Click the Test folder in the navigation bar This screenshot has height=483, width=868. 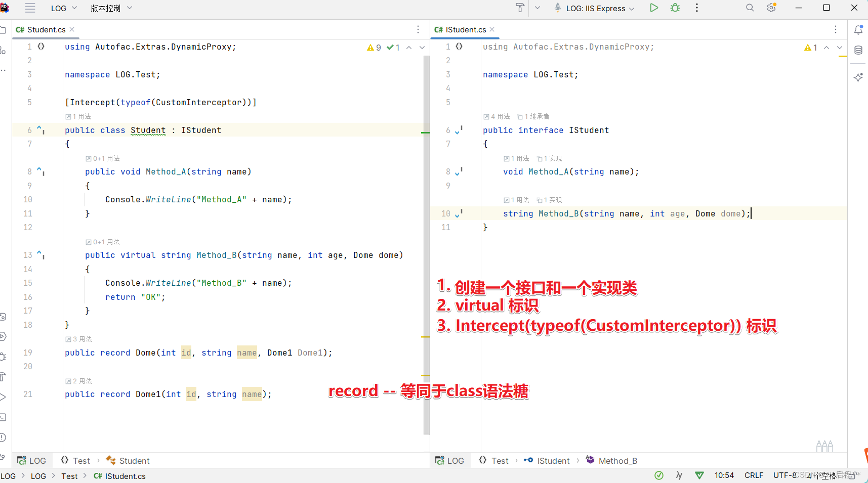tap(69, 476)
